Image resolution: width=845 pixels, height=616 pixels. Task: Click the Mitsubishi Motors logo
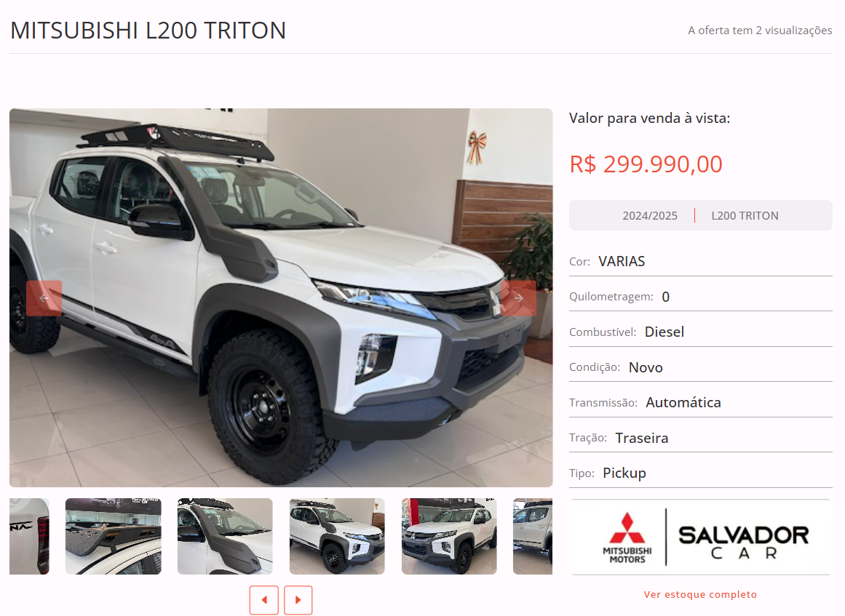(x=627, y=537)
